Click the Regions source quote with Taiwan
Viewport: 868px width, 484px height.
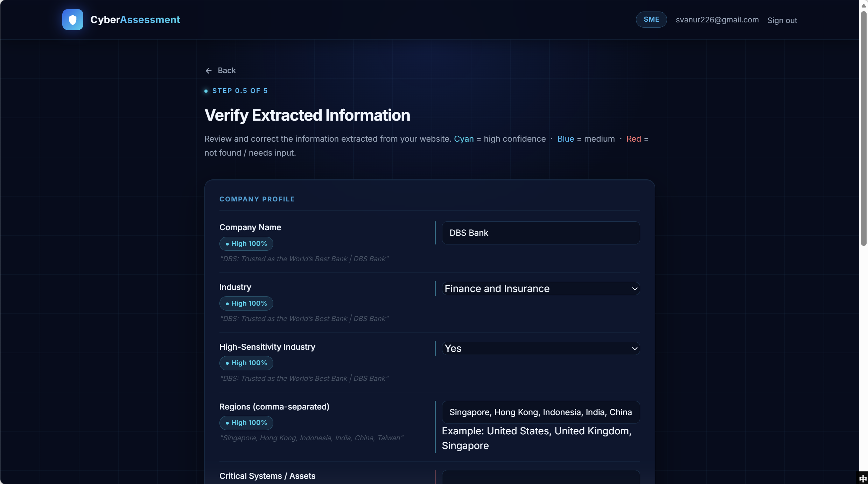tap(311, 438)
